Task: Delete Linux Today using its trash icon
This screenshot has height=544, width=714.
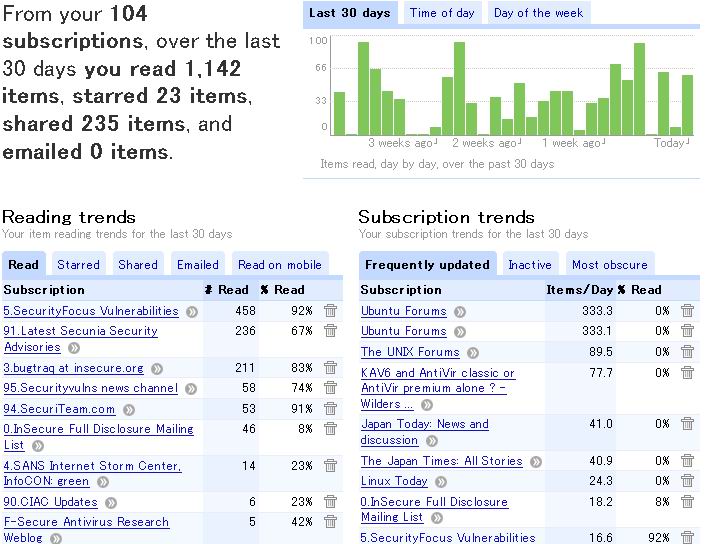Action: pos(687,480)
